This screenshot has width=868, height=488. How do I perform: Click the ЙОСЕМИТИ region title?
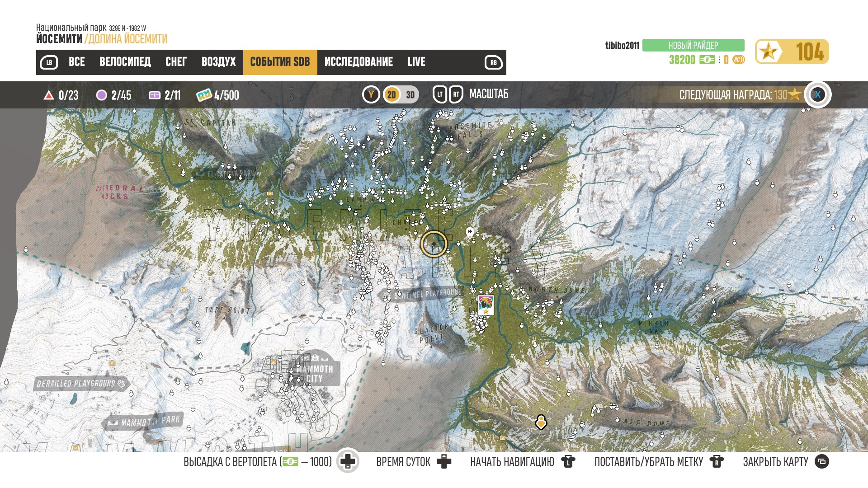(x=59, y=39)
